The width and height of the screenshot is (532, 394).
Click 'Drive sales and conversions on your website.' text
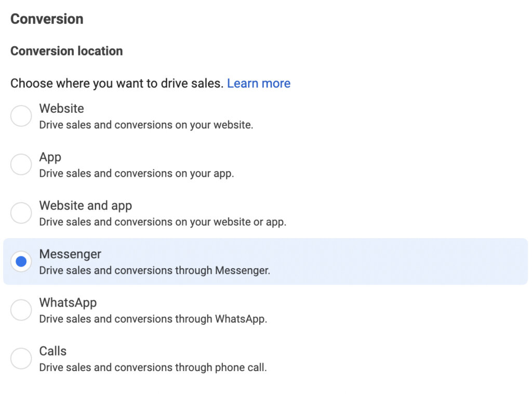(146, 125)
